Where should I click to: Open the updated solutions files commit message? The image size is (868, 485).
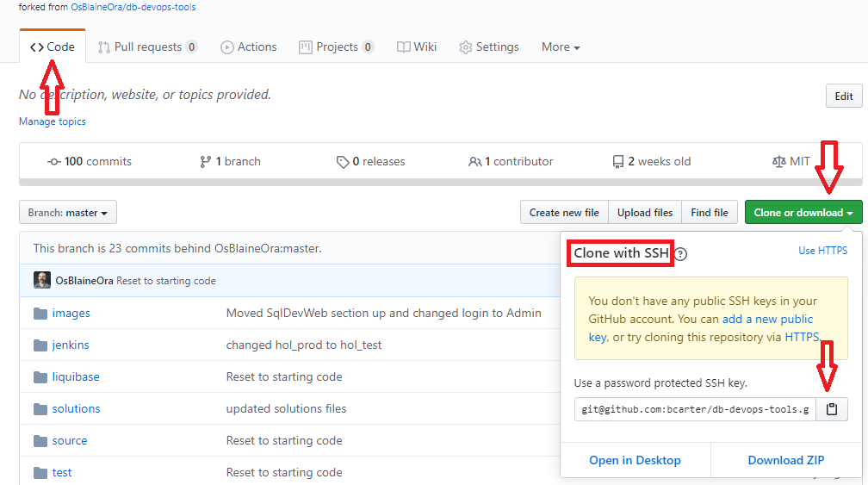[x=286, y=408]
